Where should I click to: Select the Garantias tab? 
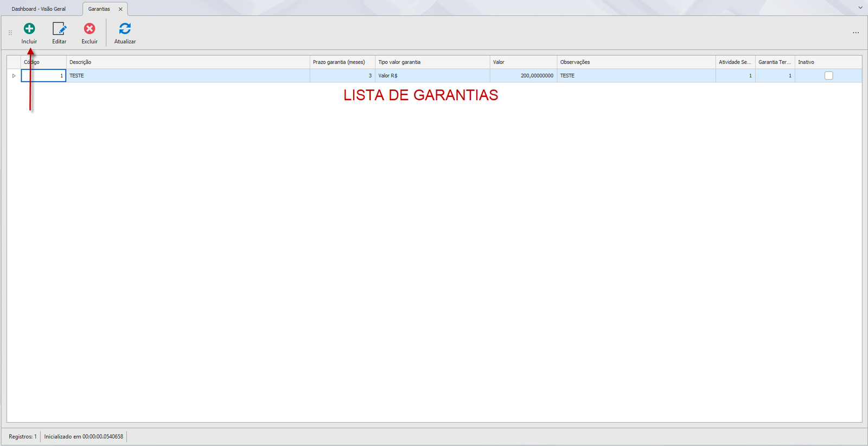(x=99, y=9)
